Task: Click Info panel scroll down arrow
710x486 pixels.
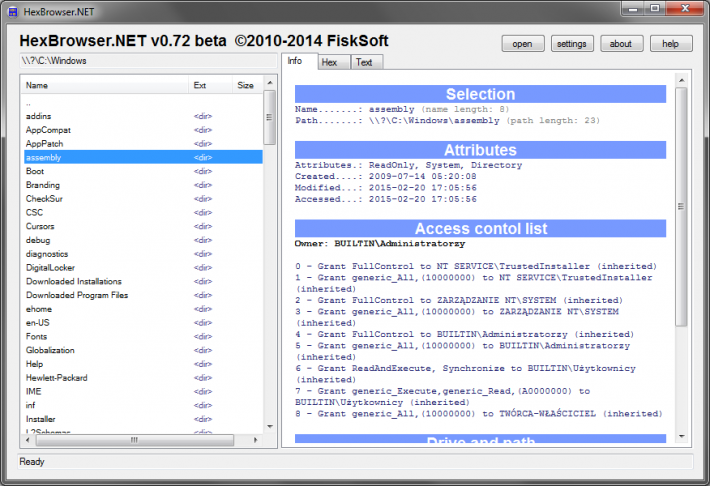Action: (681, 437)
